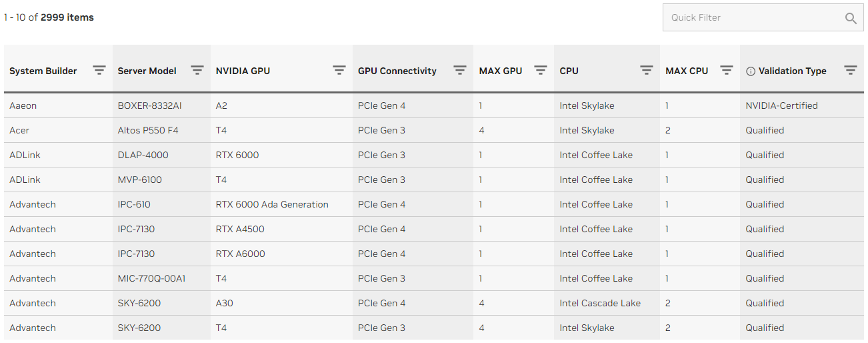Sort by the Validation Type header text

[793, 71]
